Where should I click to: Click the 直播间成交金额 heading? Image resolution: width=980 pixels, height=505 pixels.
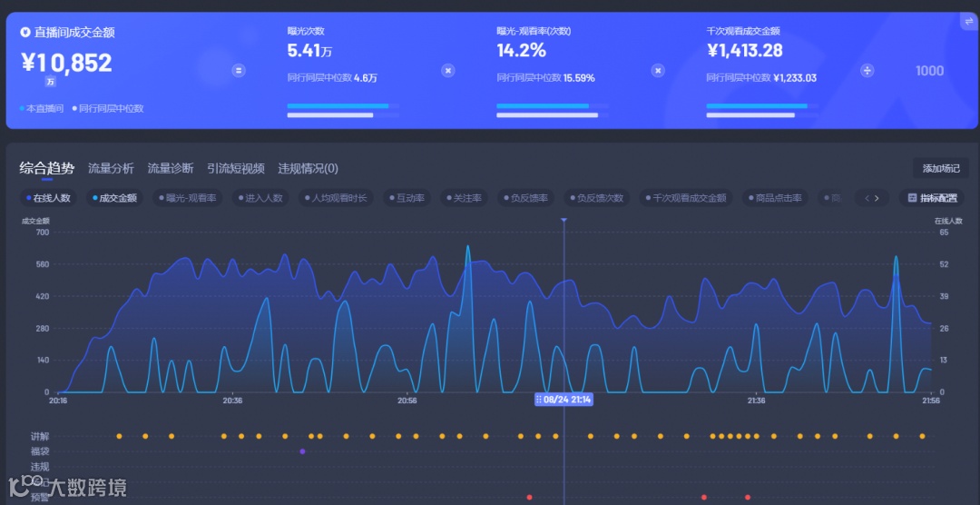(x=74, y=33)
